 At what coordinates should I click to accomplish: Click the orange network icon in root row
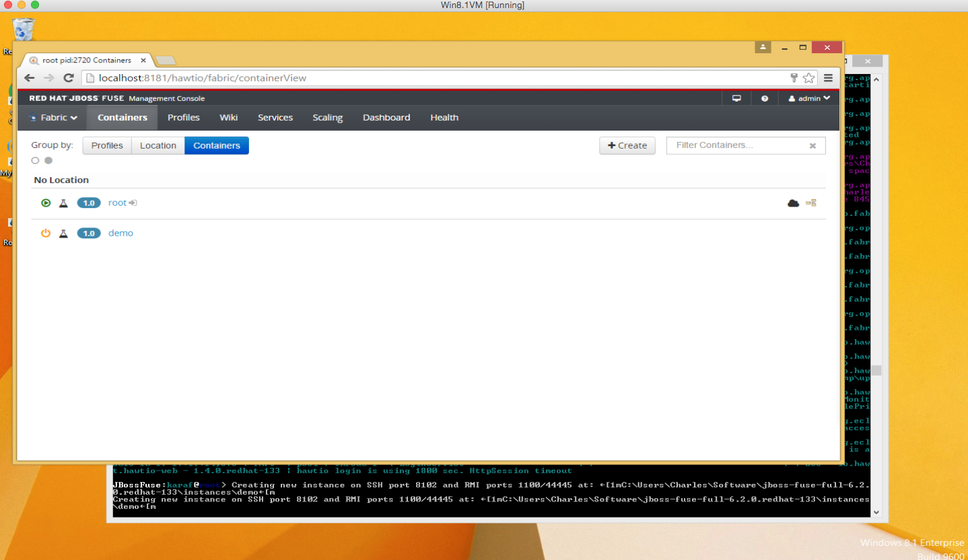pyautogui.click(x=811, y=203)
